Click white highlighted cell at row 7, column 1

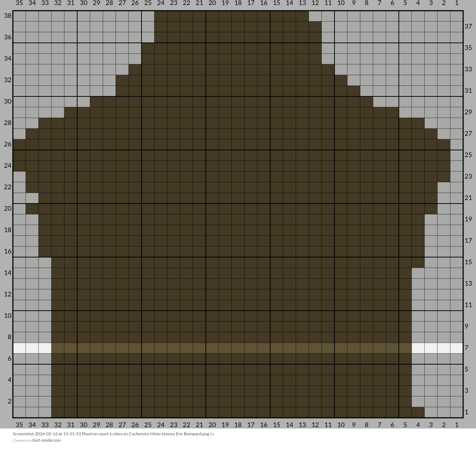tap(457, 348)
